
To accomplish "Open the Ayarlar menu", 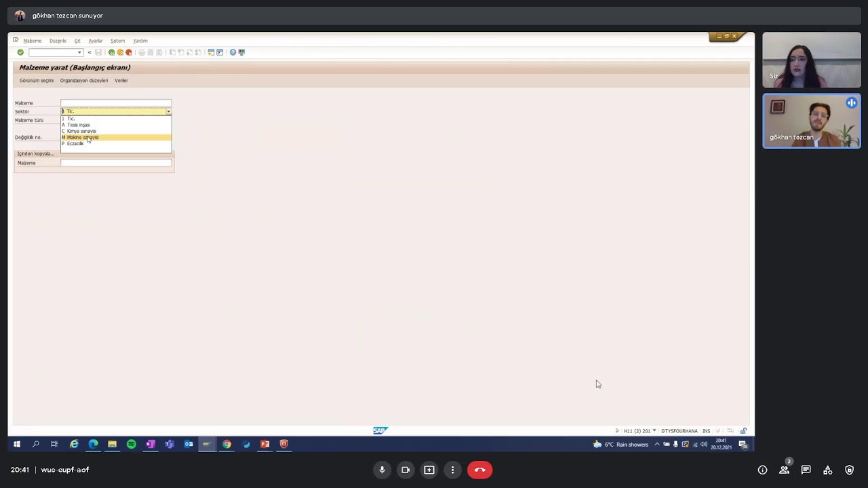I will (95, 41).
